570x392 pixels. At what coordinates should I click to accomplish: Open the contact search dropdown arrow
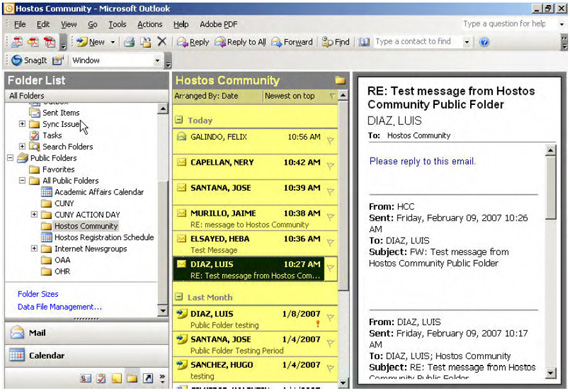pos(467,42)
